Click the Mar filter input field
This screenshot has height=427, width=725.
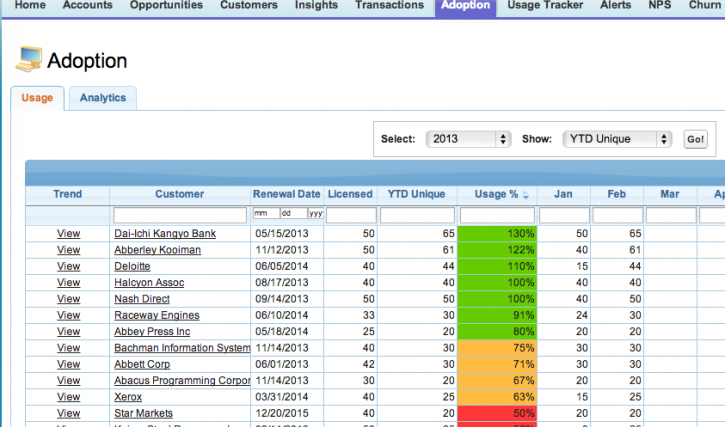pos(670,215)
